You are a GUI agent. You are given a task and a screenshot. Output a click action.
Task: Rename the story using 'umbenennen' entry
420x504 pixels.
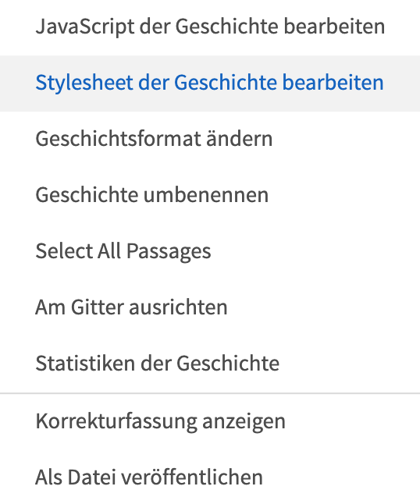pyautogui.click(x=210, y=195)
